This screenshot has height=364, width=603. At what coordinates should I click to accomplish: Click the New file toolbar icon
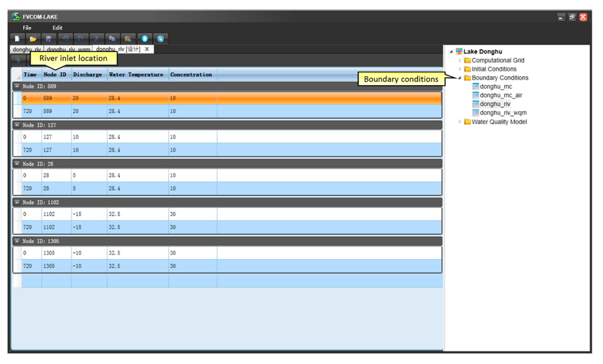click(17, 39)
